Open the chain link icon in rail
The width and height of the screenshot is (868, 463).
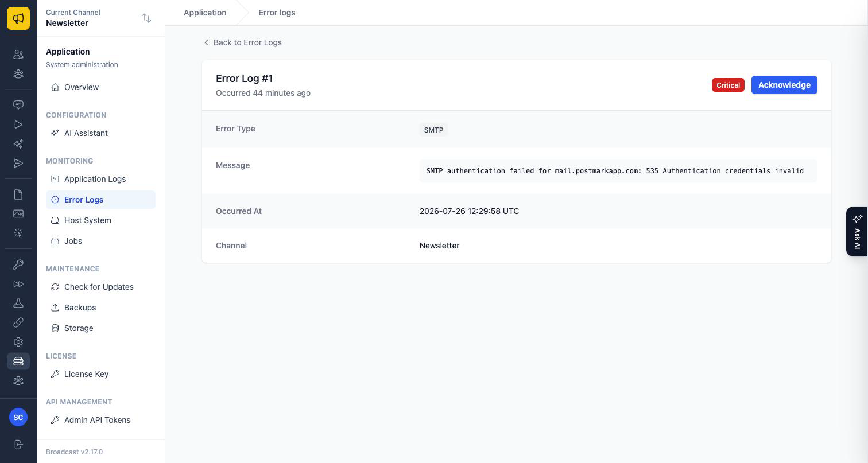[18, 322]
